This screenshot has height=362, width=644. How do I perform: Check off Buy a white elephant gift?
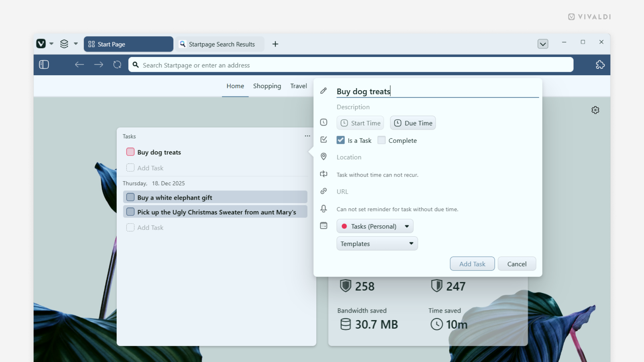click(x=130, y=197)
